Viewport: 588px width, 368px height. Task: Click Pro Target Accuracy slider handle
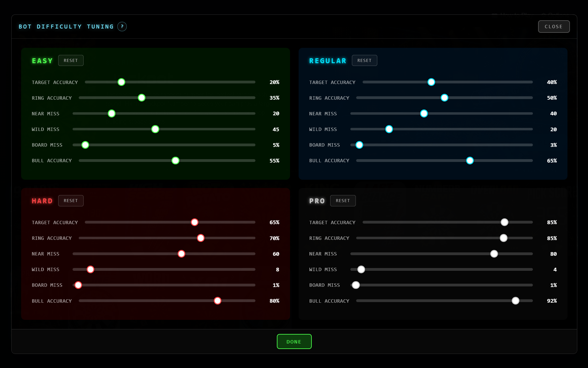(504, 222)
